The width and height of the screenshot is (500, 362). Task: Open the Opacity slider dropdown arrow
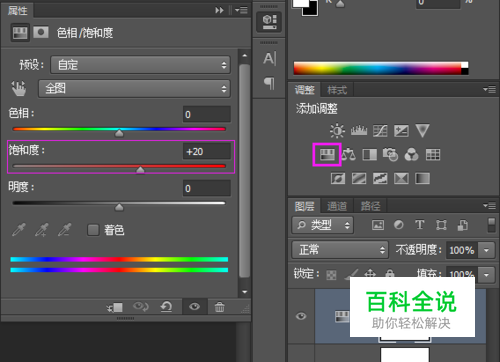click(486, 250)
